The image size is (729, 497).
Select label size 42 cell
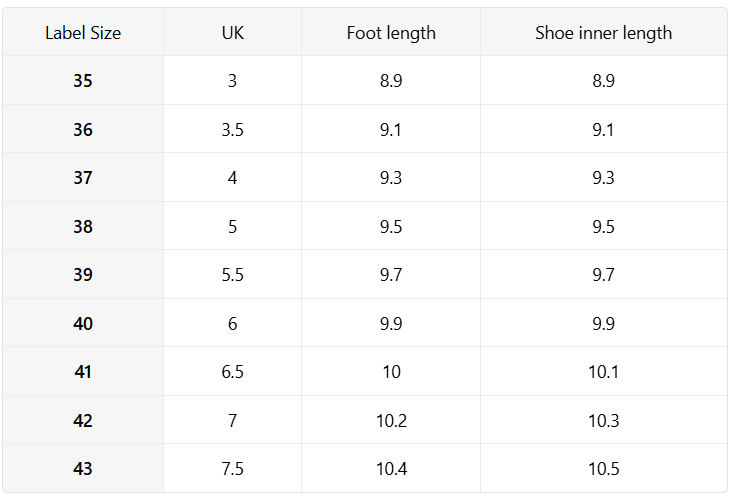tap(83, 420)
